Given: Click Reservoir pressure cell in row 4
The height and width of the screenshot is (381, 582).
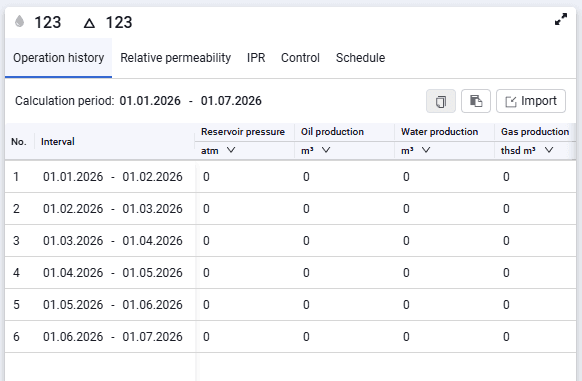Looking at the screenshot, I should pos(245,273).
